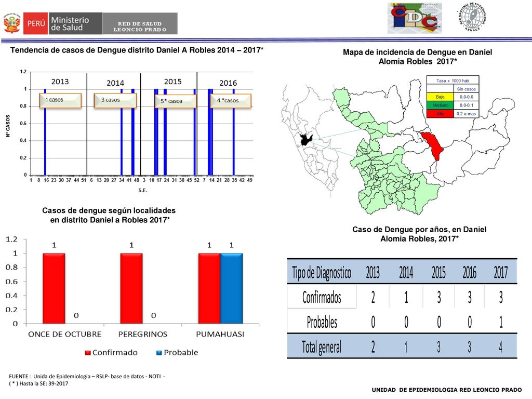This screenshot has height=399, width=532.
Task: Click the red PERÚ logo block
Action: pos(36,23)
